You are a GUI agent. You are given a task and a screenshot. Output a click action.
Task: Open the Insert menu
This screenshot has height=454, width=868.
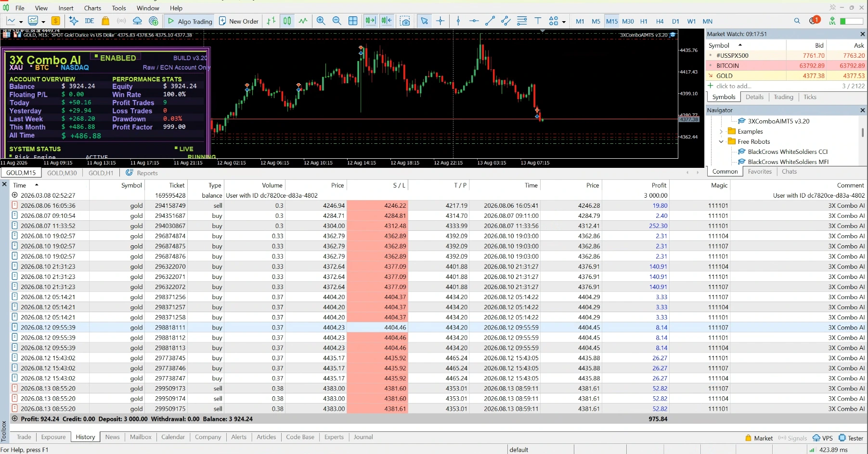66,8
